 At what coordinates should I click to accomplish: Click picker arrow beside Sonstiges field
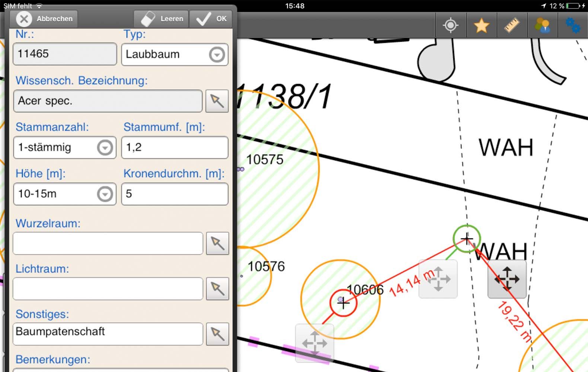coord(217,334)
